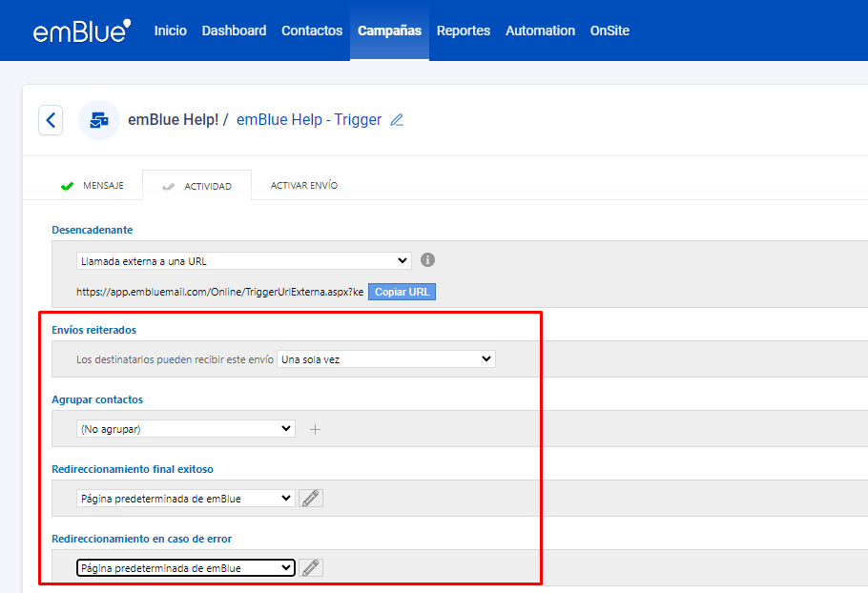The height and width of the screenshot is (593, 868).
Task: Click the emBlue logo
Action: 82,31
